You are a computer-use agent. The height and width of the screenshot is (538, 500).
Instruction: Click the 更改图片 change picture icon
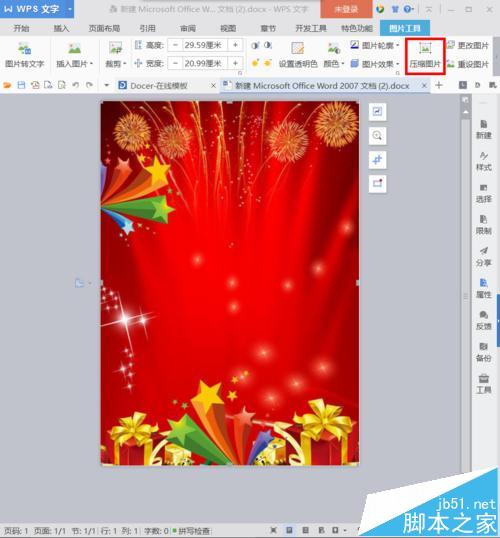click(x=468, y=45)
